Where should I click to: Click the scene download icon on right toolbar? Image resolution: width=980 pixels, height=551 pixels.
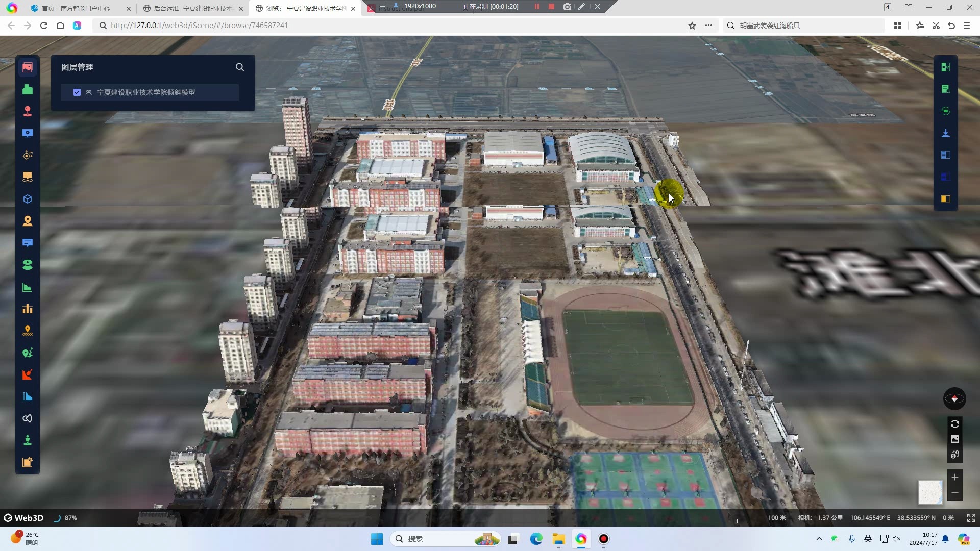click(x=945, y=133)
